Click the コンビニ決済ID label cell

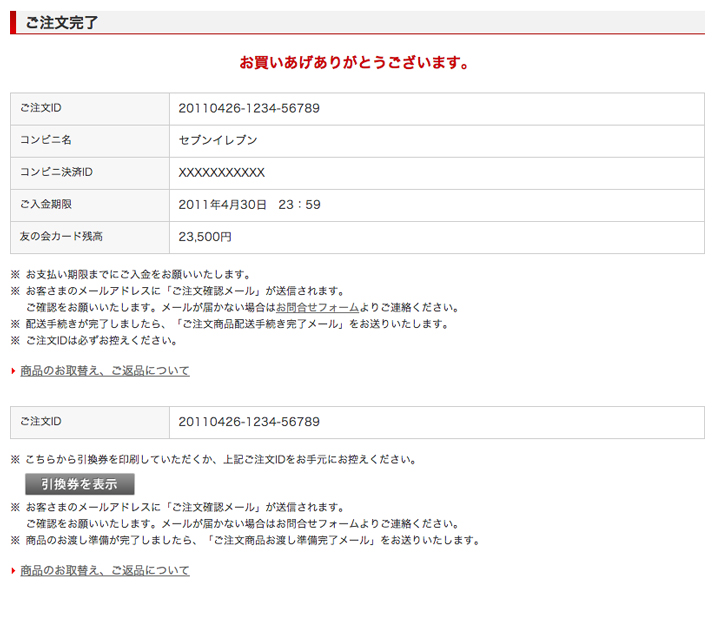point(90,173)
